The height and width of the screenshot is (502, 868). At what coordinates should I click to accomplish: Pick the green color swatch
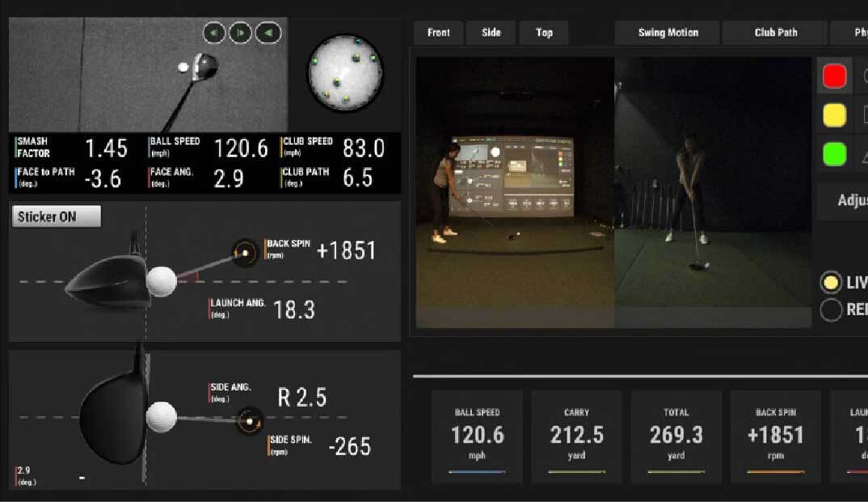tap(834, 154)
